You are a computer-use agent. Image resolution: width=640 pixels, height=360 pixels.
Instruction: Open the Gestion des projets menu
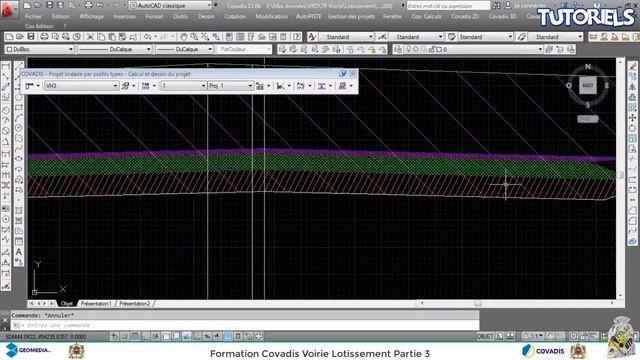pos(351,16)
